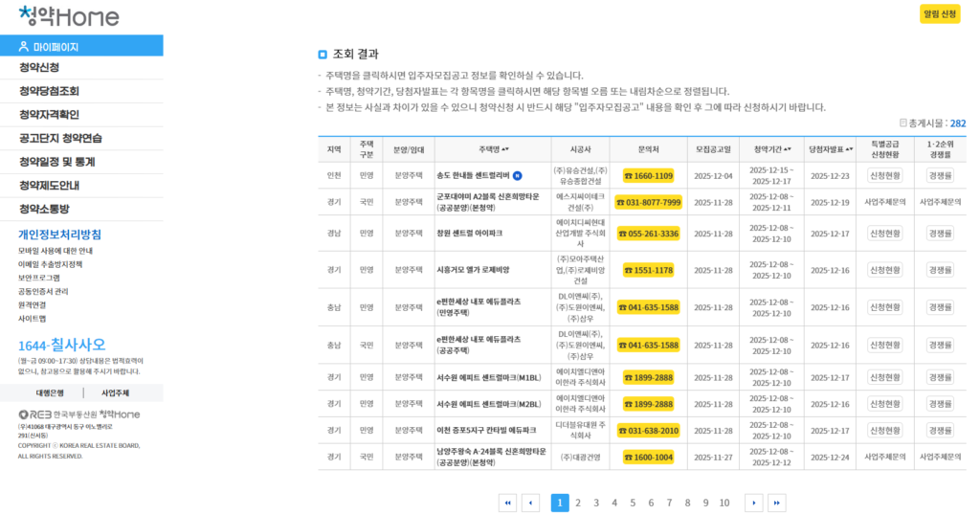Open 창원 센트럴 아이파크 listing
This screenshot has height=515, width=980.
pyautogui.click(x=469, y=234)
